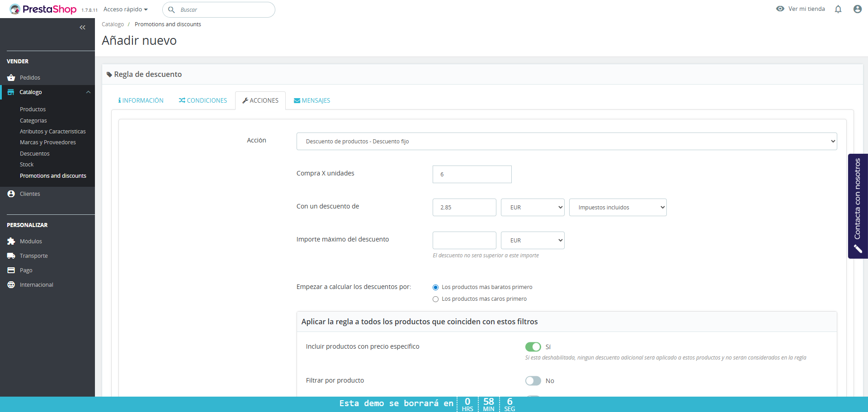Viewport: 868px width, 412px height.
Task: Open Stock menu item
Action: pyautogui.click(x=27, y=165)
